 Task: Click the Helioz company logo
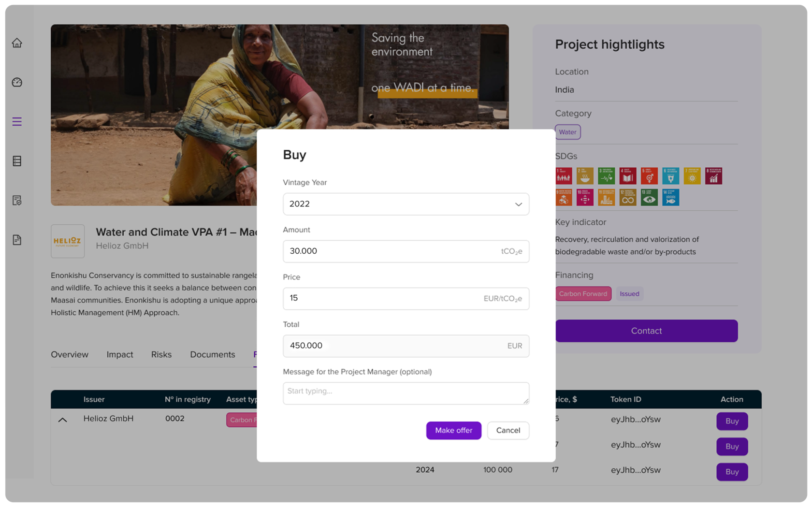coord(68,241)
